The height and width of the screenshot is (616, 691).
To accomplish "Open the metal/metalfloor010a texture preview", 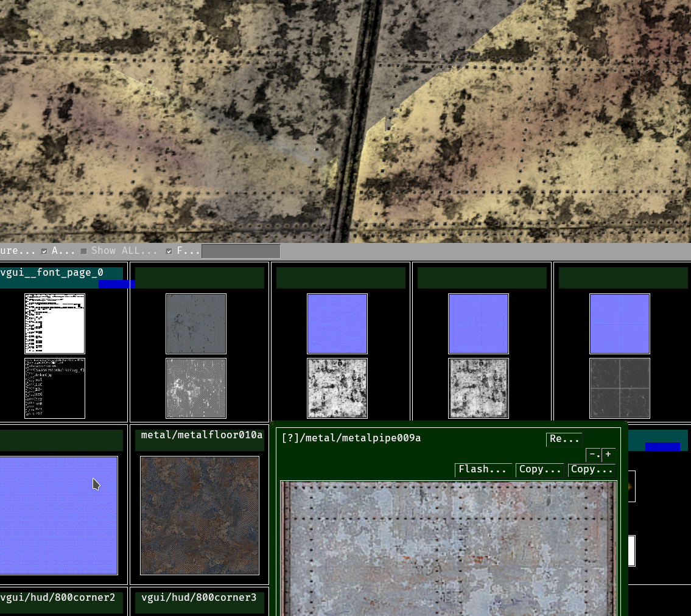I will click(200, 516).
